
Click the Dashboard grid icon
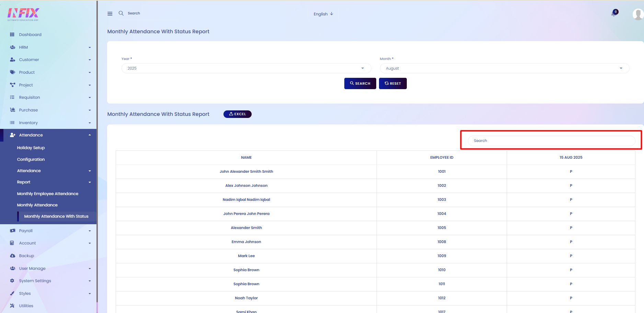click(12, 35)
